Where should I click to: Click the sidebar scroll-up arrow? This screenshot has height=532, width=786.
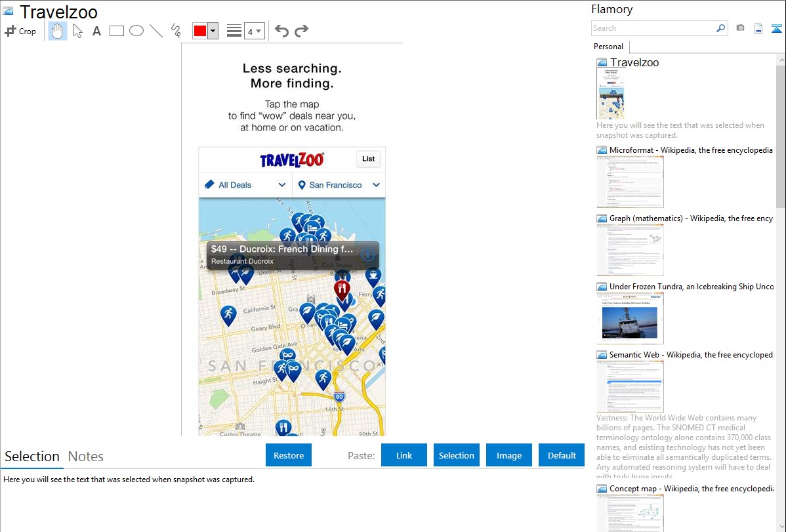pyautogui.click(x=781, y=60)
